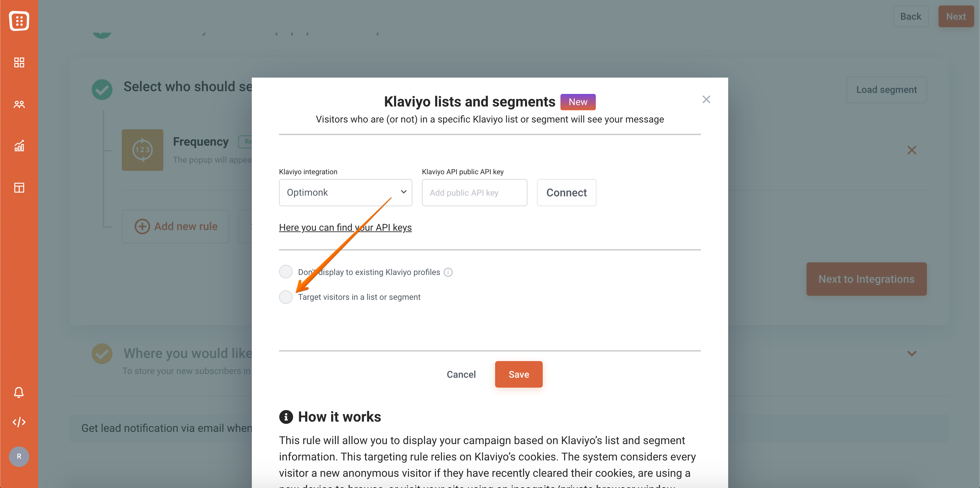
Task: Open the analytics chart icon in sidebar
Action: (19, 146)
